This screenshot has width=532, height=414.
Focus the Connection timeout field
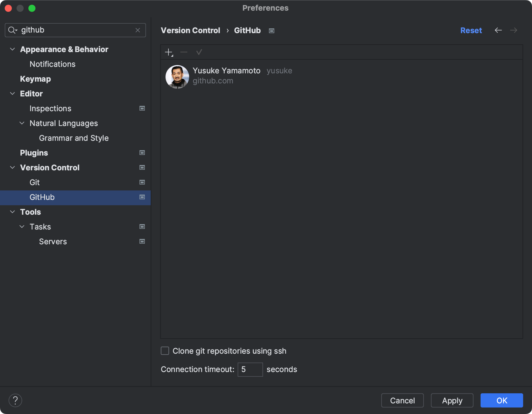point(250,369)
